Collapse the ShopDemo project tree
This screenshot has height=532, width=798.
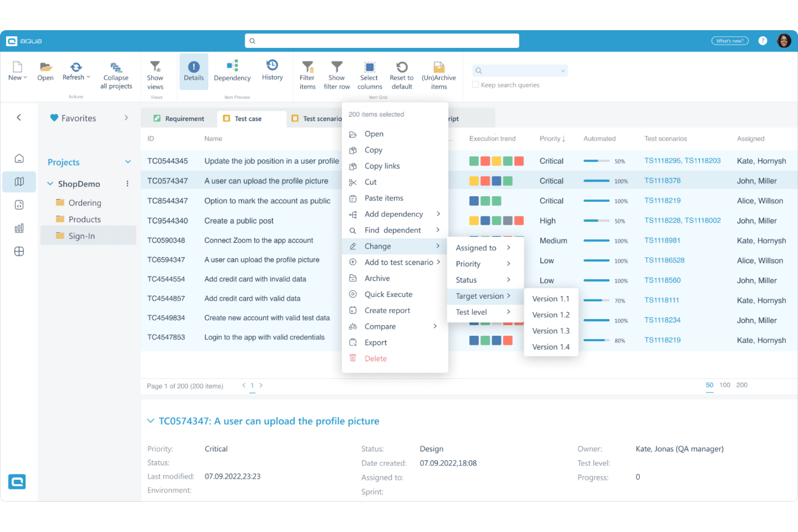50,183
